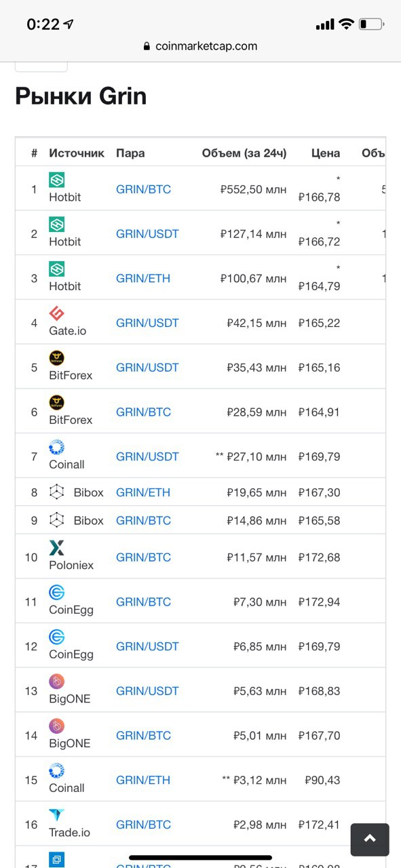Tap the Hotbit logo in row 1
Image resolution: width=401 pixels, height=868 pixels.
pyautogui.click(x=57, y=180)
